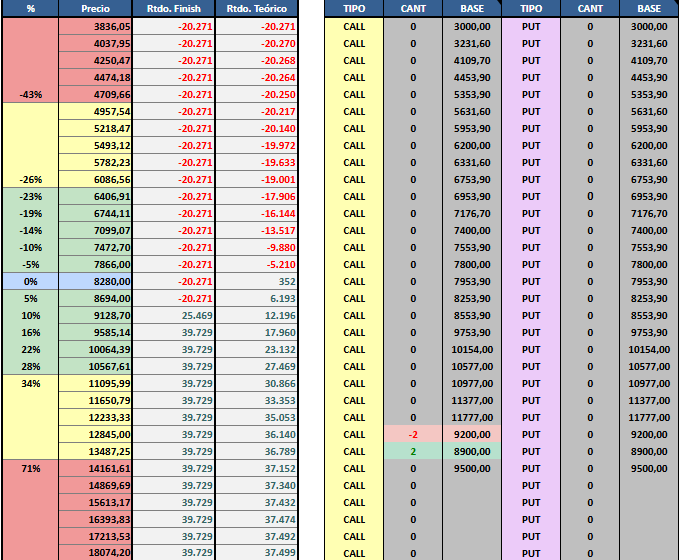The width and height of the screenshot is (680, 560).
Task: Select price cell 14161,61
Action: pyautogui.click(x=95, y=468)
